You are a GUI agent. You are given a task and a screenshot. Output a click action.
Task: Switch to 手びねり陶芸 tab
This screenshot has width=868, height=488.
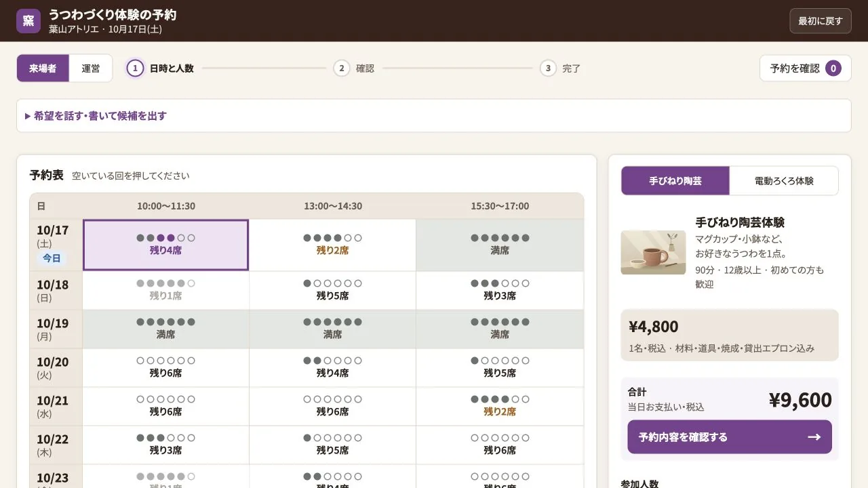[x=675, y=181]
